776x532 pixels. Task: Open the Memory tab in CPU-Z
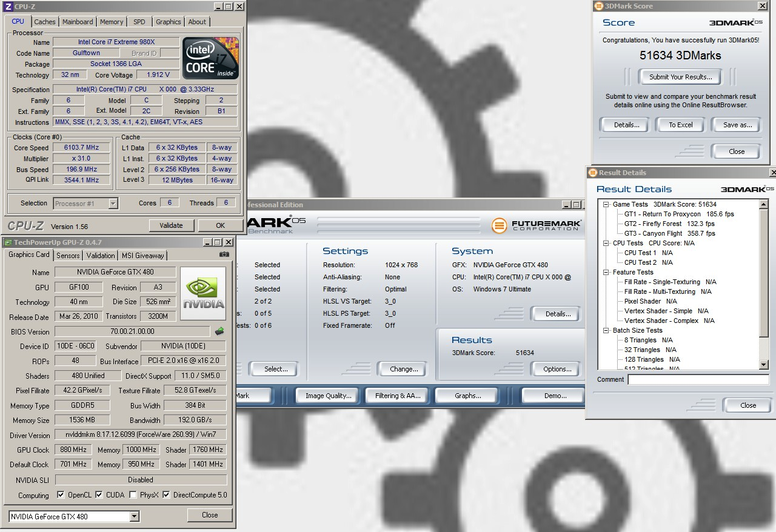pos(112,22)
